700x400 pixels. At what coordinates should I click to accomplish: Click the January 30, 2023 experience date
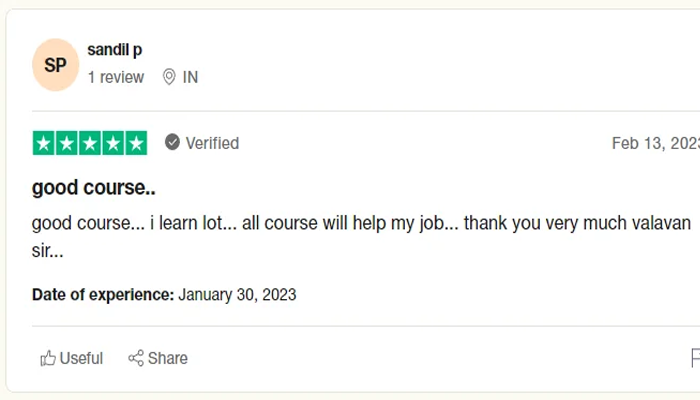237,295
